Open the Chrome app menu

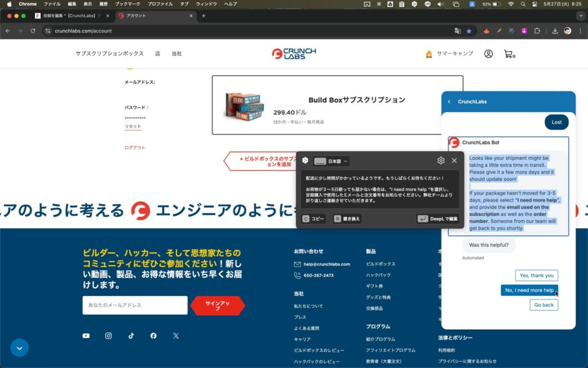pyautogui.click(x=28, y=4)
